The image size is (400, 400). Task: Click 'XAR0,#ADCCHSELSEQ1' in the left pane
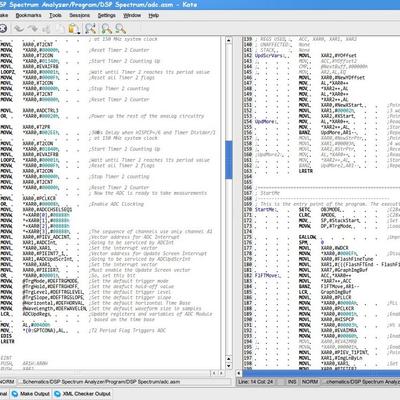point(47,210)
